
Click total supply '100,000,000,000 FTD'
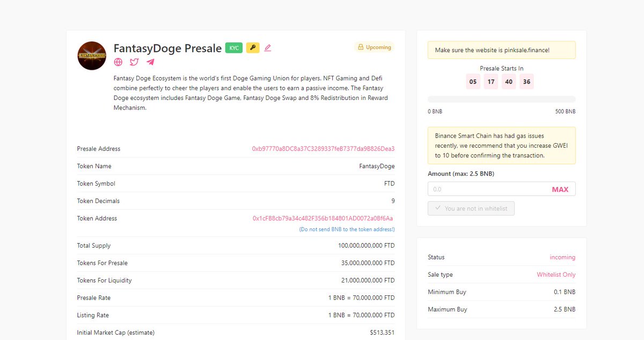(x=366, y=246)
